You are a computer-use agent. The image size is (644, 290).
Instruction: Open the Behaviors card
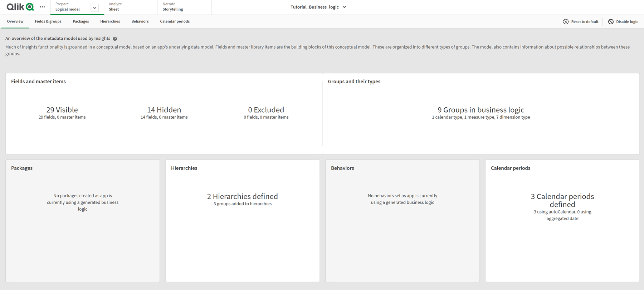[x=402, y=221]
